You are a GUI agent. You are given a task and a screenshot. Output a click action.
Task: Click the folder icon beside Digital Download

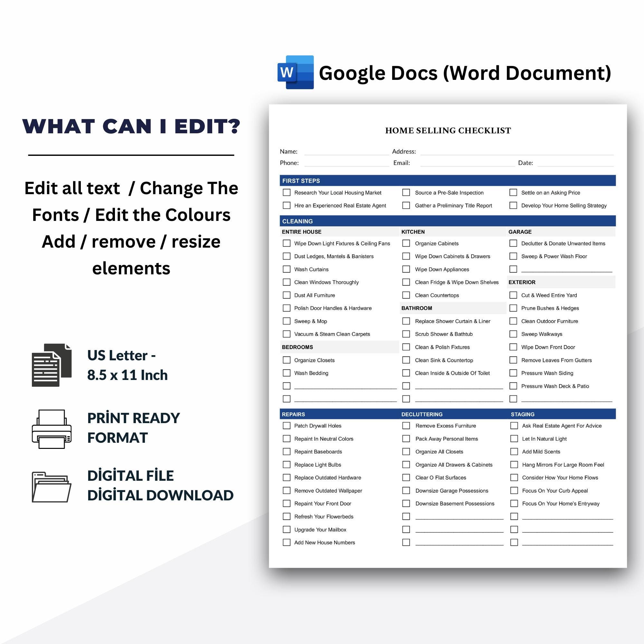point(52,487)
